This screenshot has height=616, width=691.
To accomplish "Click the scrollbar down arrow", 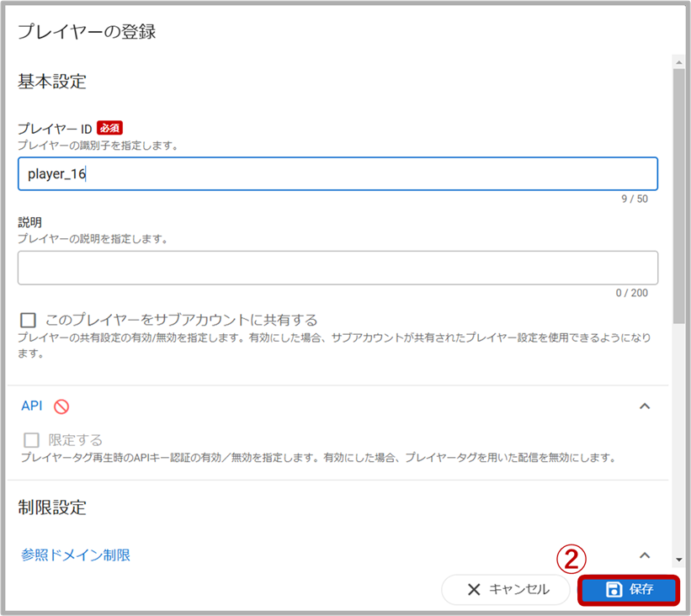I will click(x=679, y=560).
